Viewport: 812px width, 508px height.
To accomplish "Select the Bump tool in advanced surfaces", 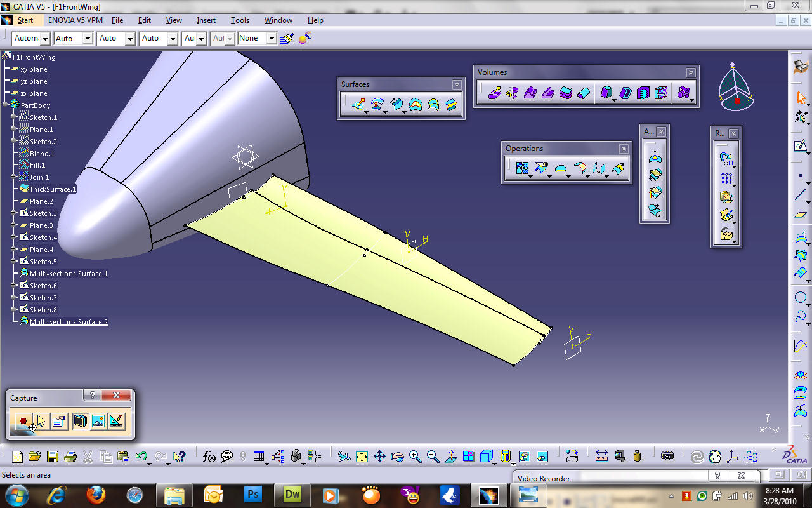I will (x=655, y=157).
